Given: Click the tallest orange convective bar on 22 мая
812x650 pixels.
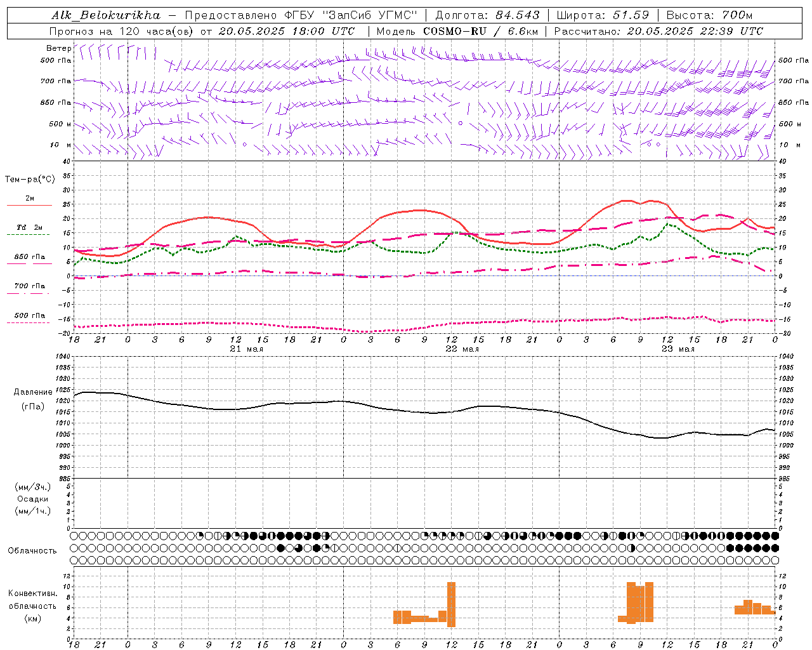Looking at the screenshot, I should click(x=451, y=604).
